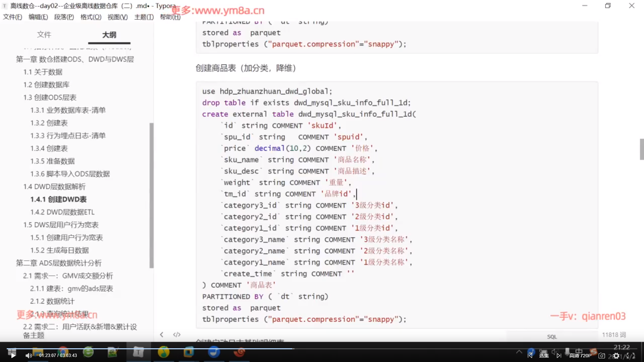Open the 格式(O) menu
The height and width of the screenshot is (362, 644).
tap(91, 17)
